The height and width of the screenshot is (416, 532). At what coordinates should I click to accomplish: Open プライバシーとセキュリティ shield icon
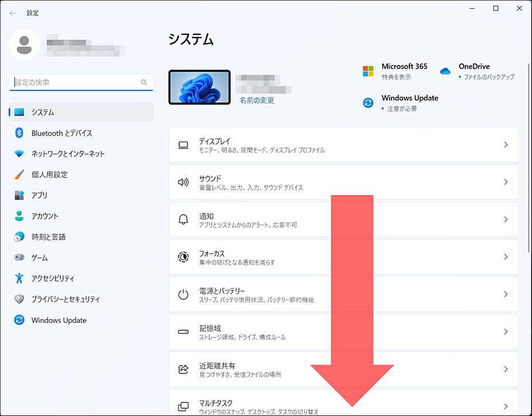[18, 299]
